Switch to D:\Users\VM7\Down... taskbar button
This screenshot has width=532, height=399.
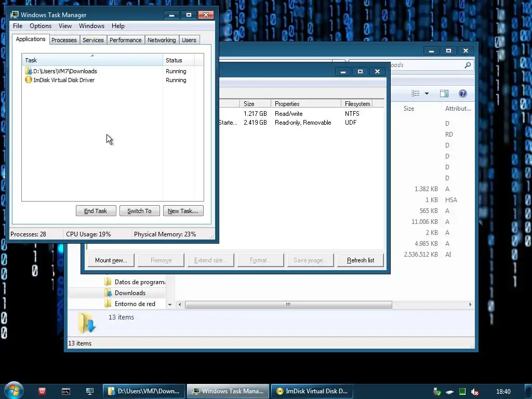[144, 391]
